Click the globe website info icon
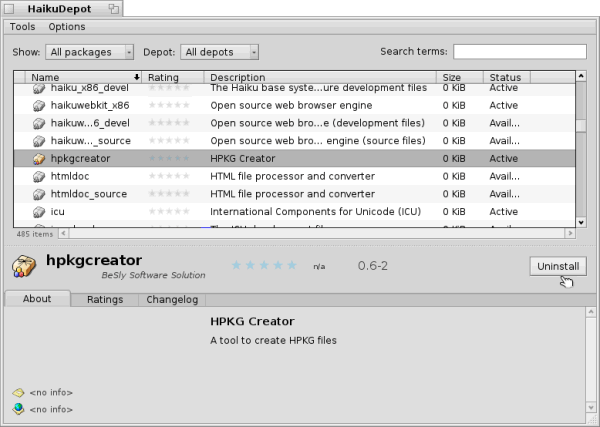 point(18,409)
